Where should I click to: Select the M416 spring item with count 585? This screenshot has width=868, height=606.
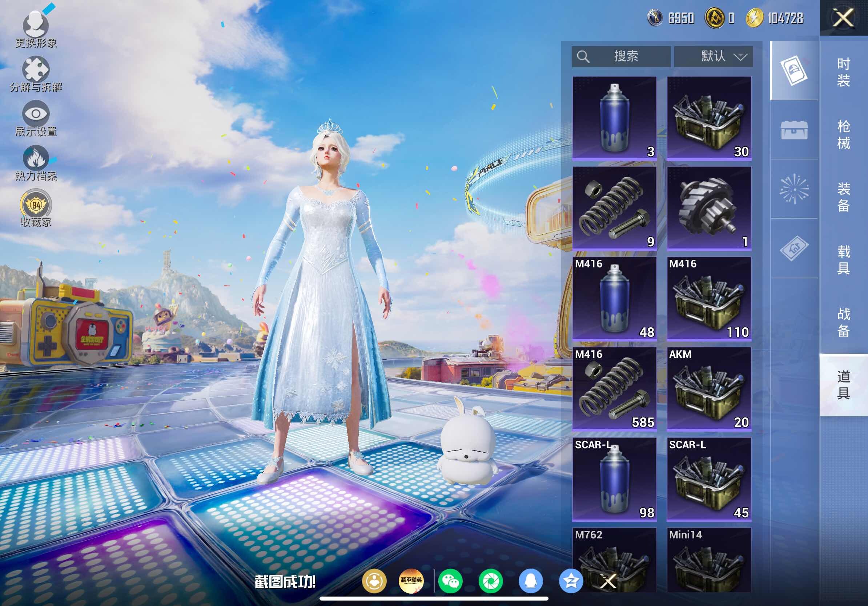tap(614, 389)
